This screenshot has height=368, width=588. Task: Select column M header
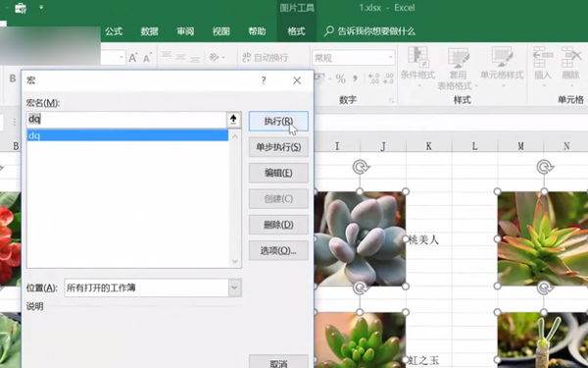[x=520, y=145]
